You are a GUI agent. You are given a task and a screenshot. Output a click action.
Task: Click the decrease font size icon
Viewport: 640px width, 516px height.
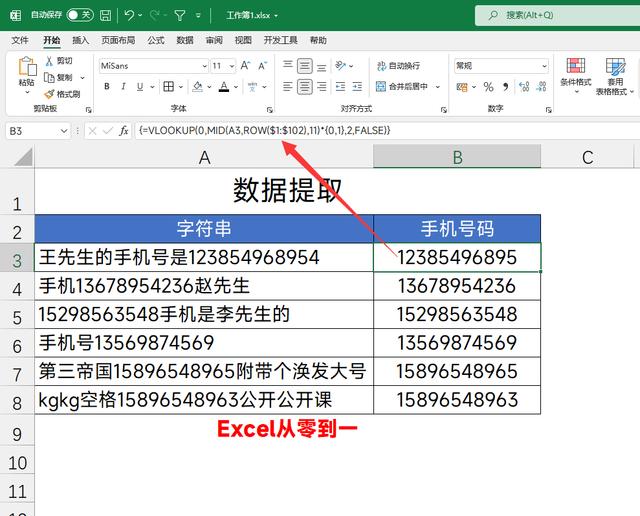coord(262,65)
